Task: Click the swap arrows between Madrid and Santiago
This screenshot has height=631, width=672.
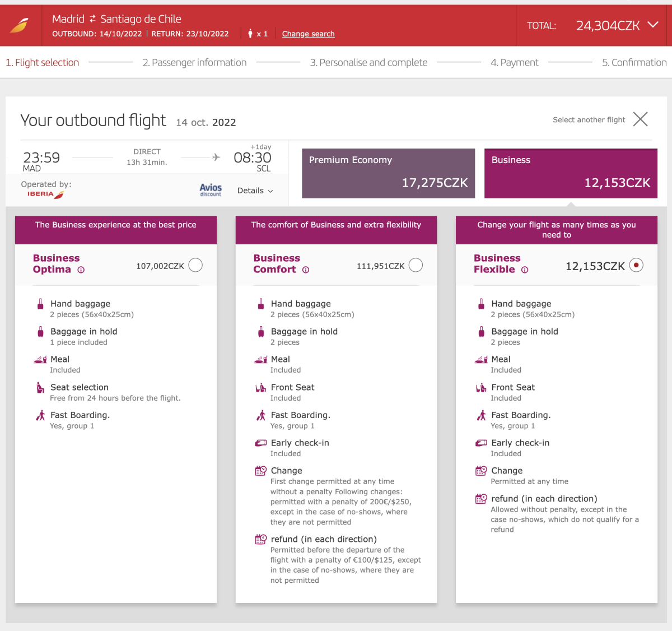Action: coord(92,19)
